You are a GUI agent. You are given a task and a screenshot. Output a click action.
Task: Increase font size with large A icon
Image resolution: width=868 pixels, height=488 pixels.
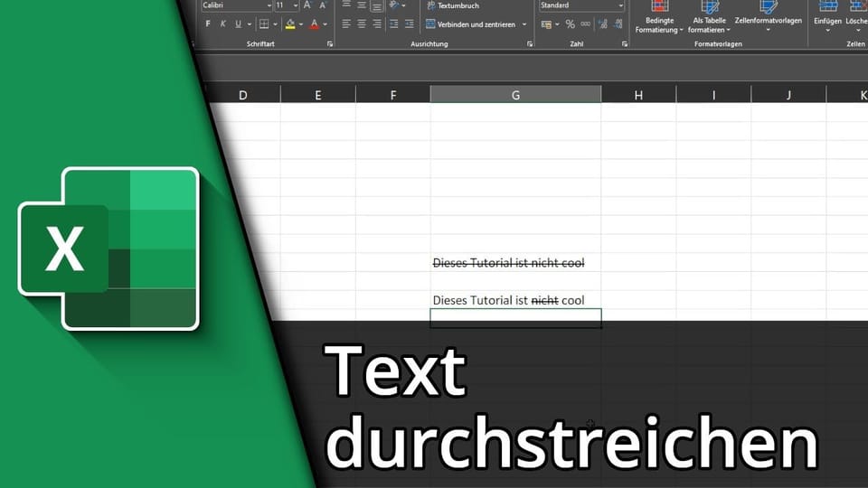(x=307, y=5)
